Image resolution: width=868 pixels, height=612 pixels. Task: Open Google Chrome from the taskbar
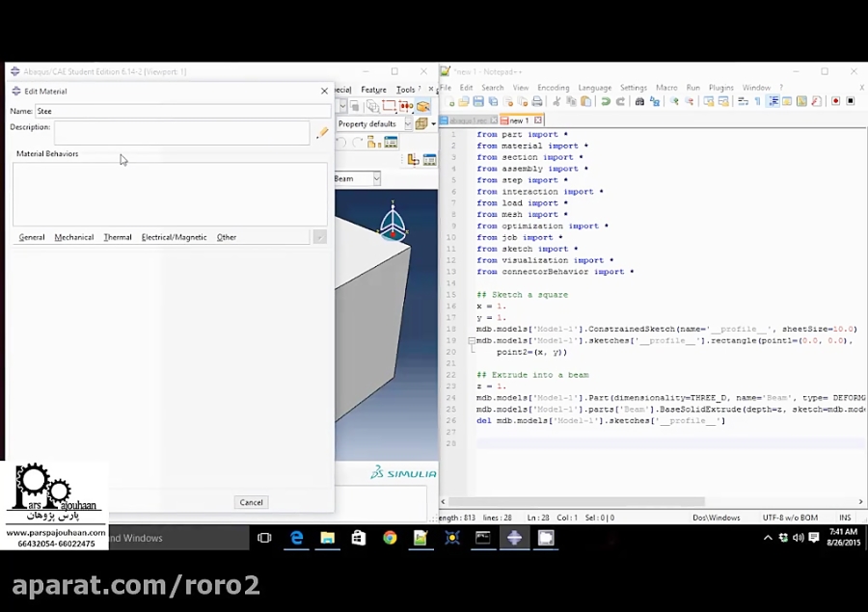click(x=389, y=538)
